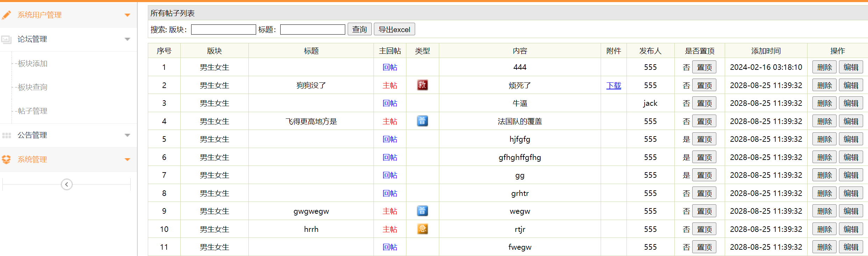This screenshot has height=256, width=868.
Task: Click the 导出excel button
Action: click(x=395, y=29)
